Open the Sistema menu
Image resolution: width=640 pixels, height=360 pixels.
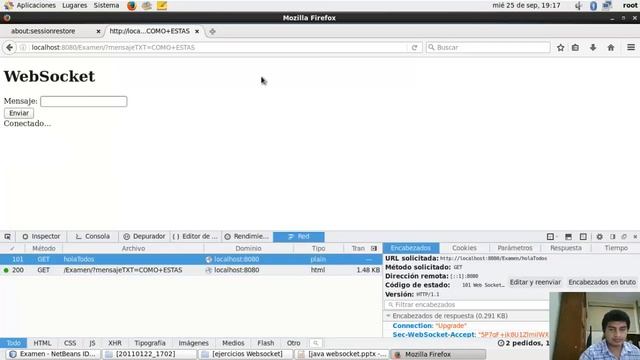106,5
